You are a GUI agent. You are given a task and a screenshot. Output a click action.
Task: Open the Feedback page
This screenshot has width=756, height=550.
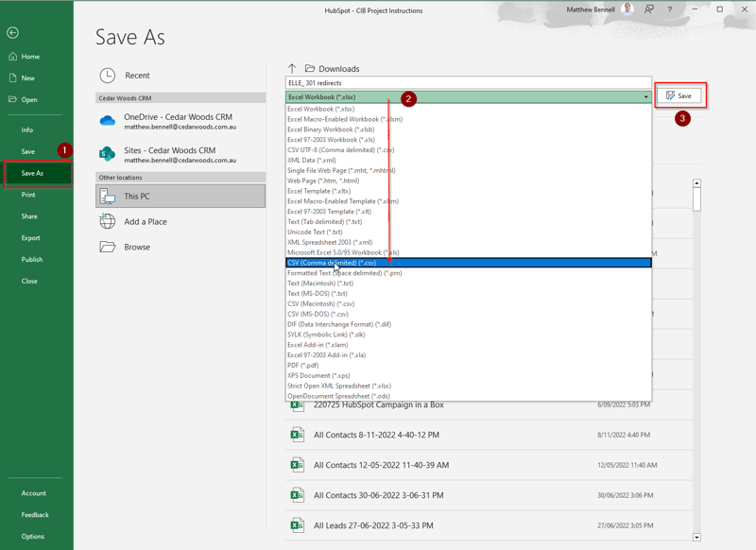[35, 515]
